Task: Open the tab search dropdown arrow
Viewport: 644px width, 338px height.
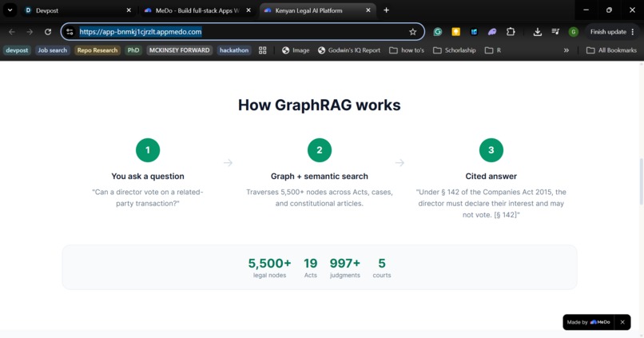Action: [10, 10]
